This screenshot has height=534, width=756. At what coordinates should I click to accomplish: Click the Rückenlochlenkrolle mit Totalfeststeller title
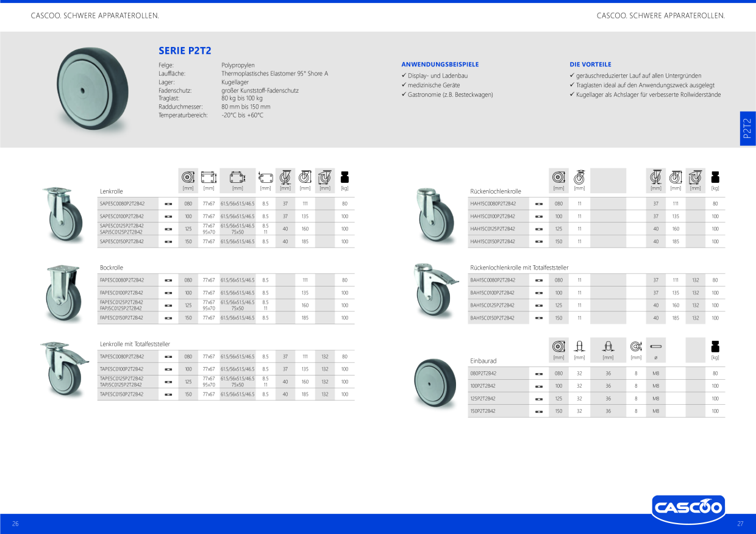coord(519,268)
